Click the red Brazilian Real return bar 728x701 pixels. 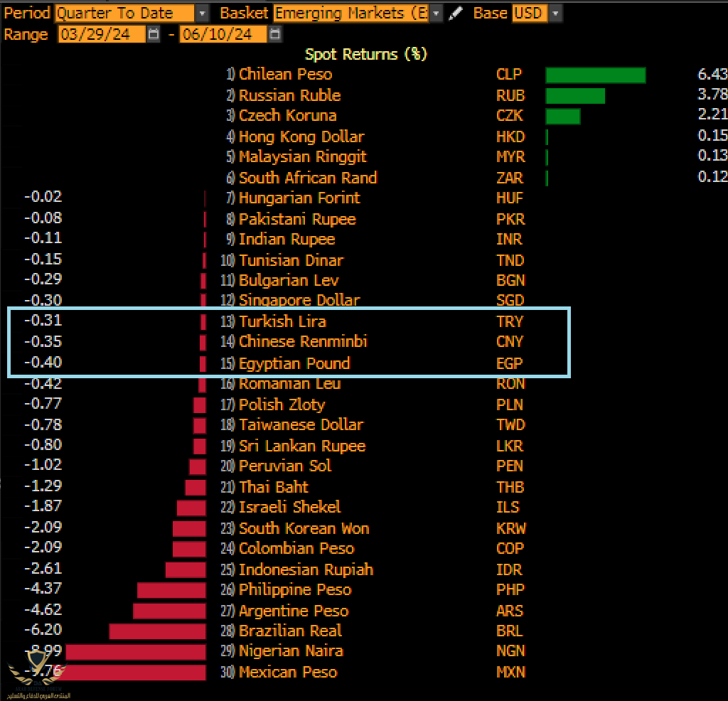[157, 631]
